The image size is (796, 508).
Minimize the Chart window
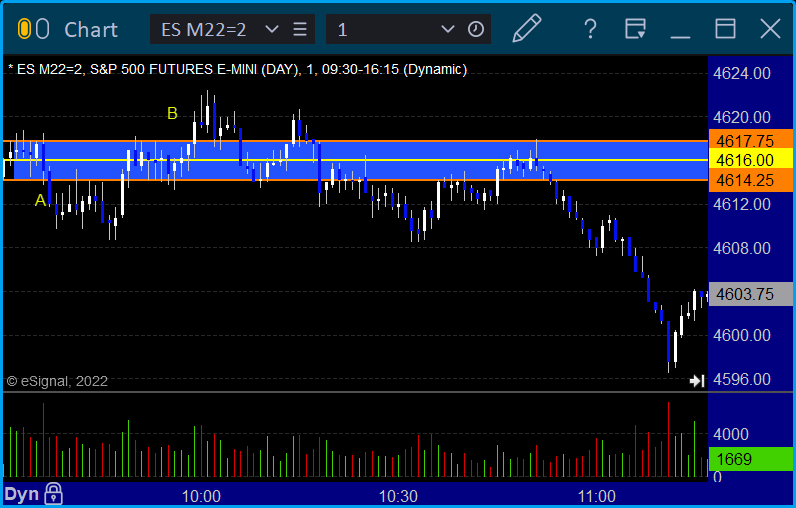(x=680, y=37)
